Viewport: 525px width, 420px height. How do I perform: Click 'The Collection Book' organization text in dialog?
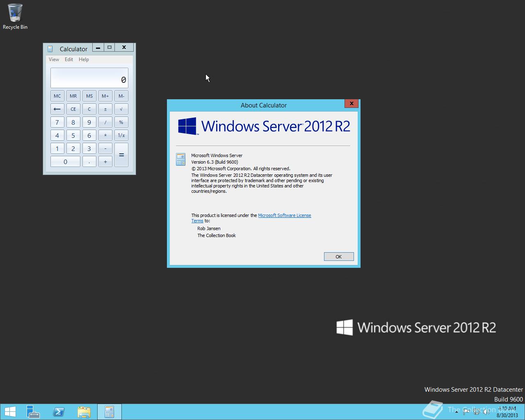tap(217, 235)
